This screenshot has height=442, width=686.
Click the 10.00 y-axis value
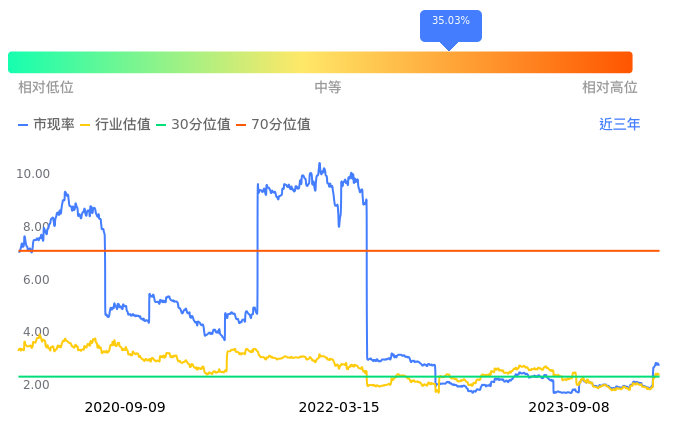coord(33,174)
